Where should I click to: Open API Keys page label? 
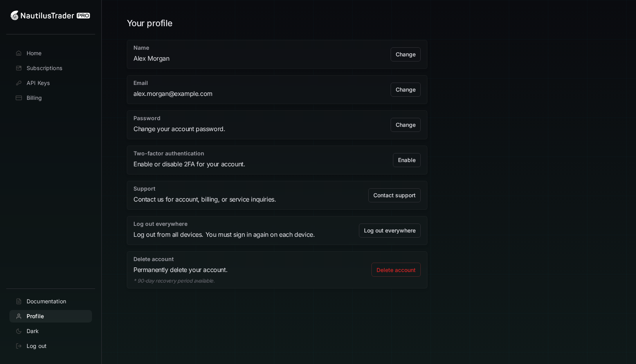(38, 83)
